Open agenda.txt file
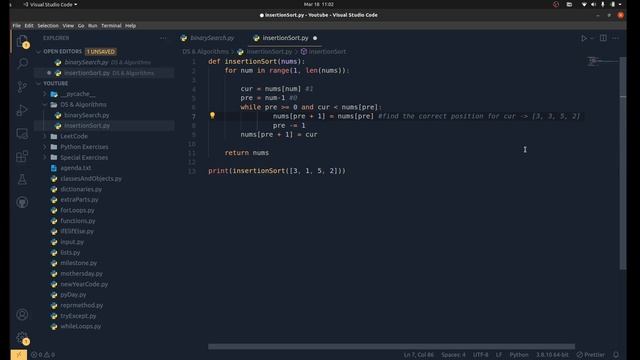640x360 pixels. coord(104,168)
